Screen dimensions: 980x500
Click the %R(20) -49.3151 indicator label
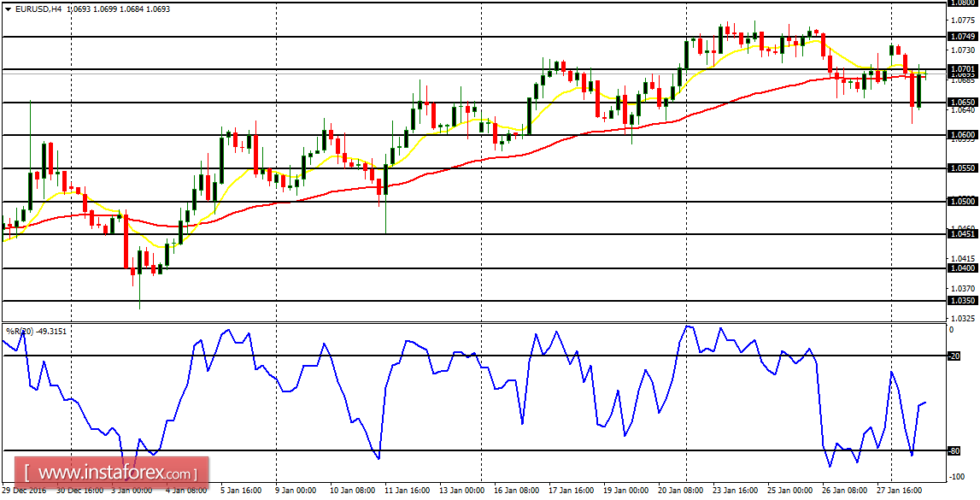(36, 331)
